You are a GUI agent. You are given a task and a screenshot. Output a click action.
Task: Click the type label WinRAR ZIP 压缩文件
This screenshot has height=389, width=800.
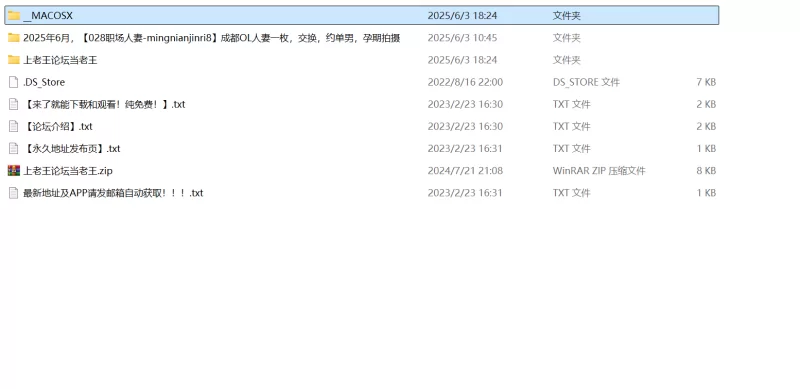(x=599, y=171)
